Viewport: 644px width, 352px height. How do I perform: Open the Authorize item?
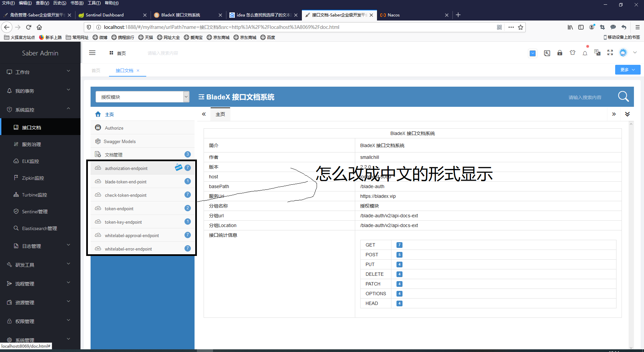tap(143, 128)
